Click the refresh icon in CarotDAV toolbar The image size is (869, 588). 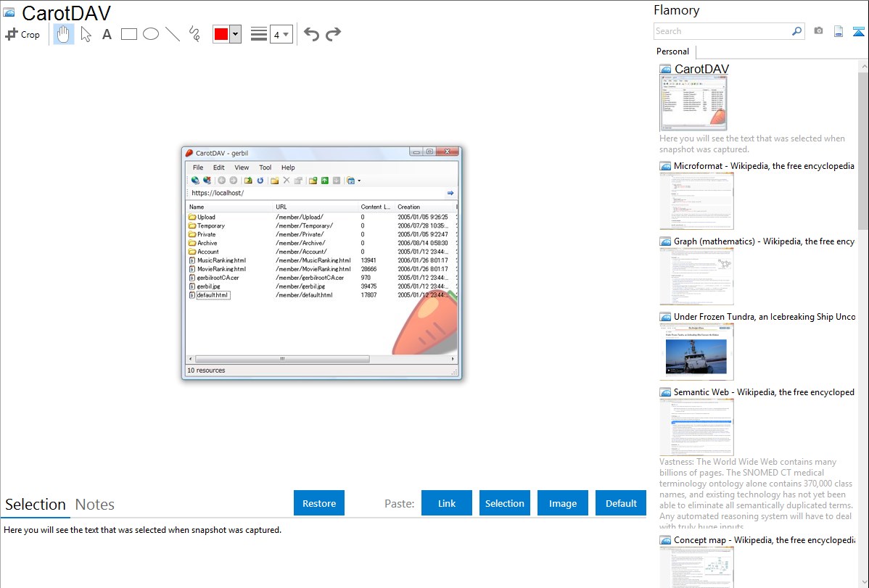260,180
